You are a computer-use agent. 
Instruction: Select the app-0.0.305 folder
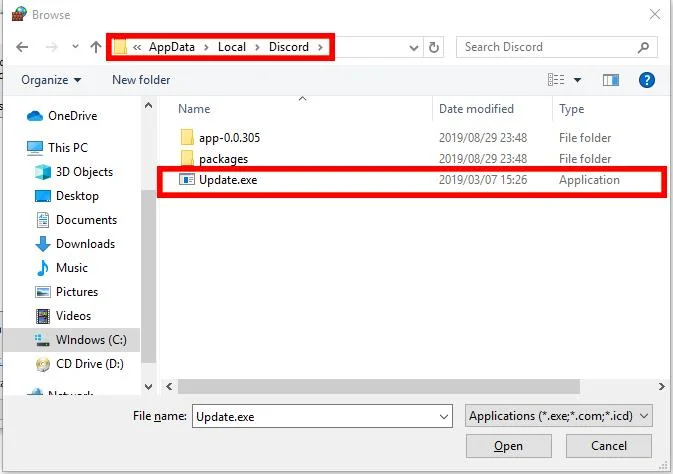(x=229, y=138)
